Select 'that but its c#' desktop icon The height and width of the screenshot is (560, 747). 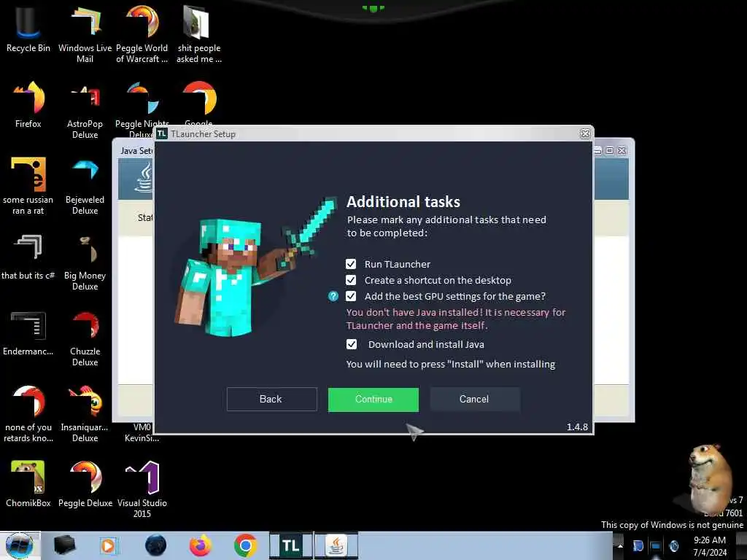(28, 257)
